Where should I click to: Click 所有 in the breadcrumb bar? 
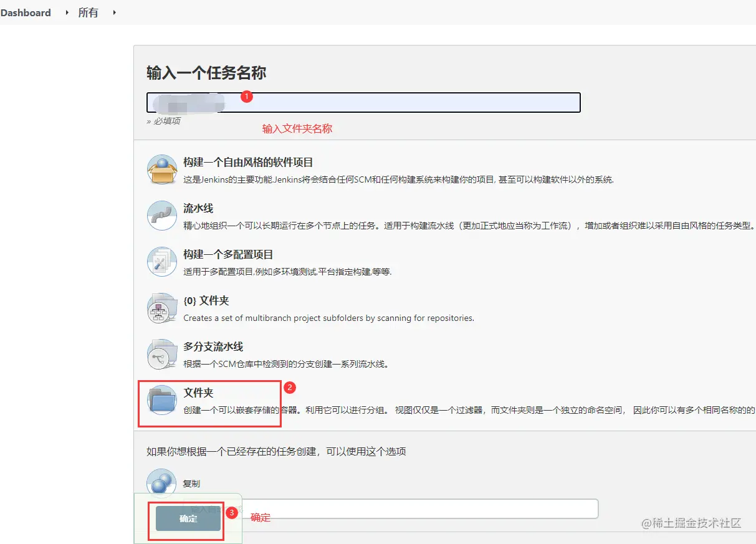point(87,12)
